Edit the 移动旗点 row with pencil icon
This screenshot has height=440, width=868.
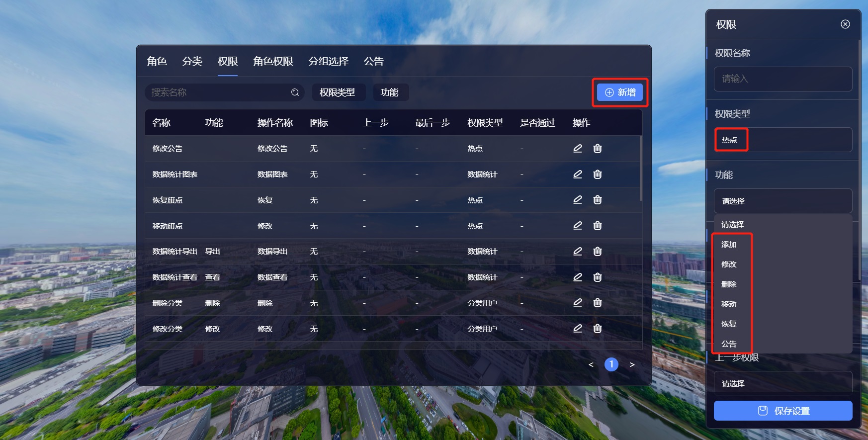coord(578,226)
